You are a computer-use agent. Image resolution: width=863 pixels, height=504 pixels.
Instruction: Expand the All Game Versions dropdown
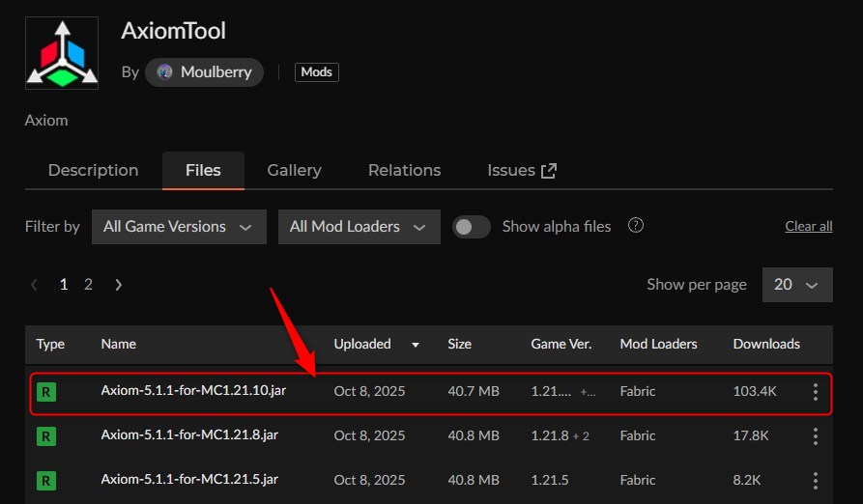179,227
